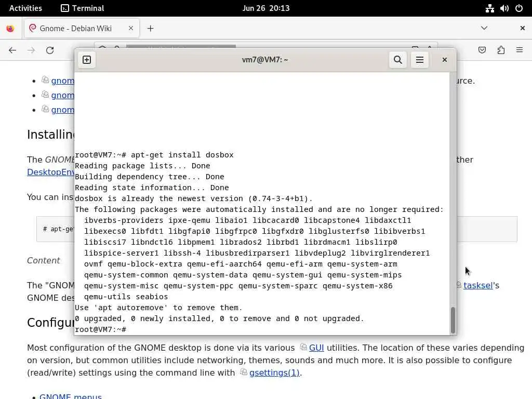Viewport: 532px width, 399px height.
Task: Click the last root@VM7:~# prompt line
Action: 100,329
